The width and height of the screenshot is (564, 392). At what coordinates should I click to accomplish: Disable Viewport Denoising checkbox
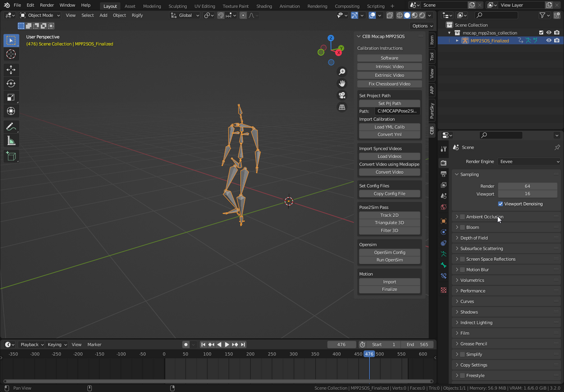click(501, 204)
